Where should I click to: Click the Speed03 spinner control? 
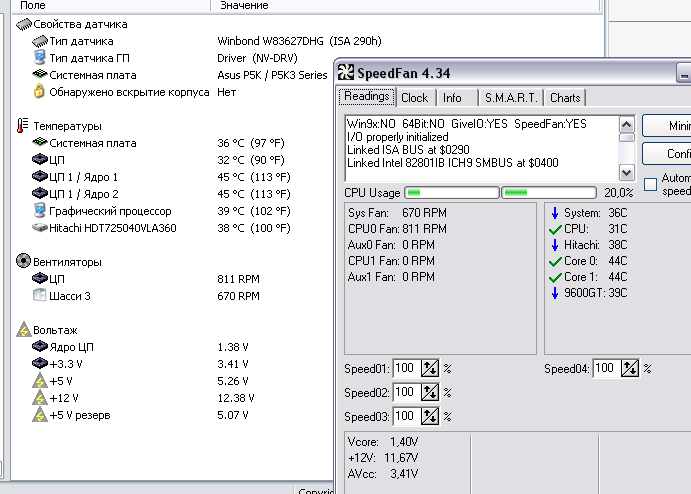tap(430, 416)
